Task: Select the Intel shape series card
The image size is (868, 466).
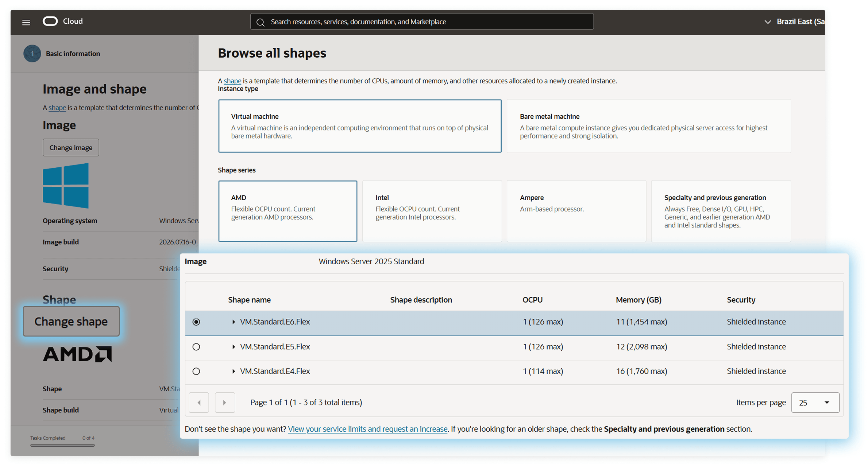Action: pyautogui.click(x=432, y=211)
